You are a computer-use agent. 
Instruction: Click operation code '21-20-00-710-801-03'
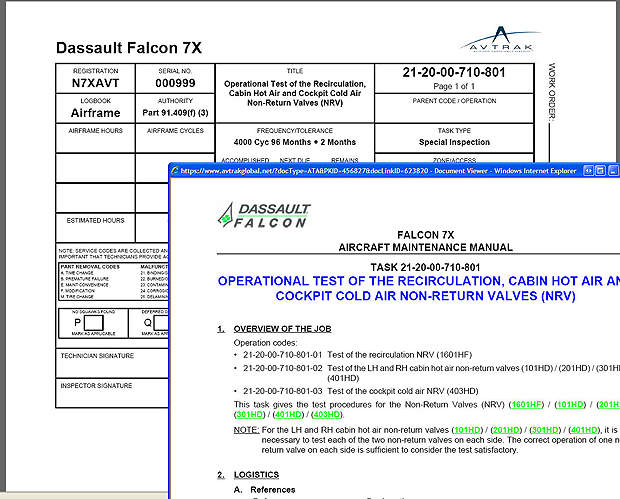(x=283, y=391)
